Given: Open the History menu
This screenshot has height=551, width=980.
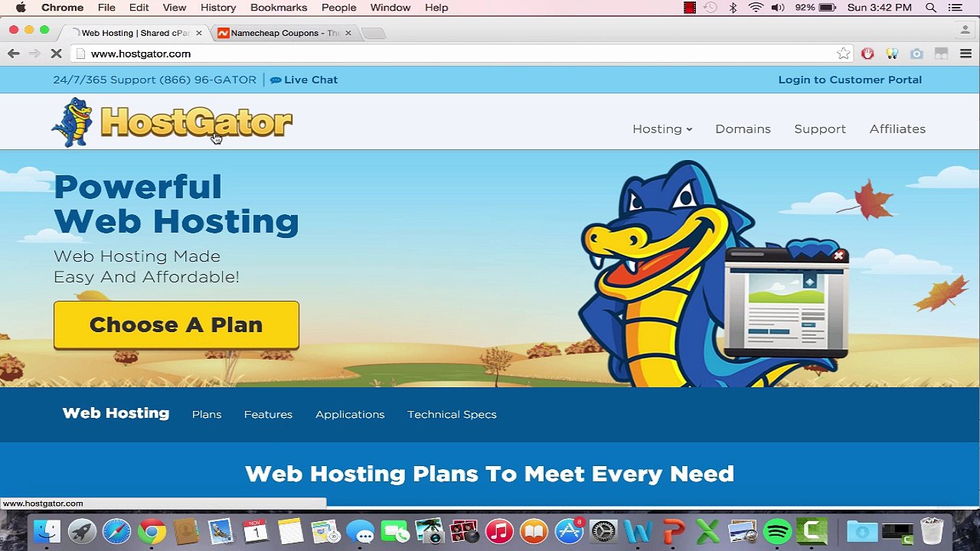Looking at the screenshot, I should coord(218,8).
